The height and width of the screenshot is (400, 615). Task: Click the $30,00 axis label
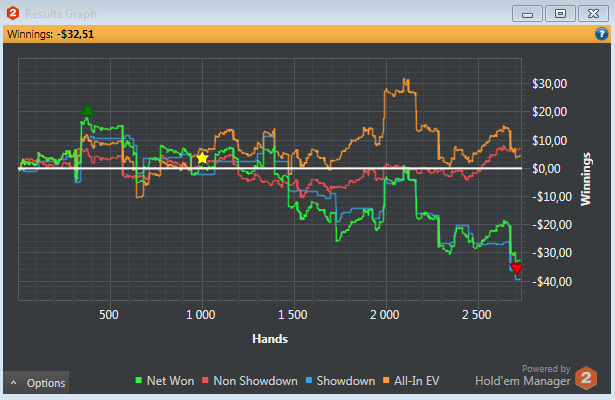point(549,84)
